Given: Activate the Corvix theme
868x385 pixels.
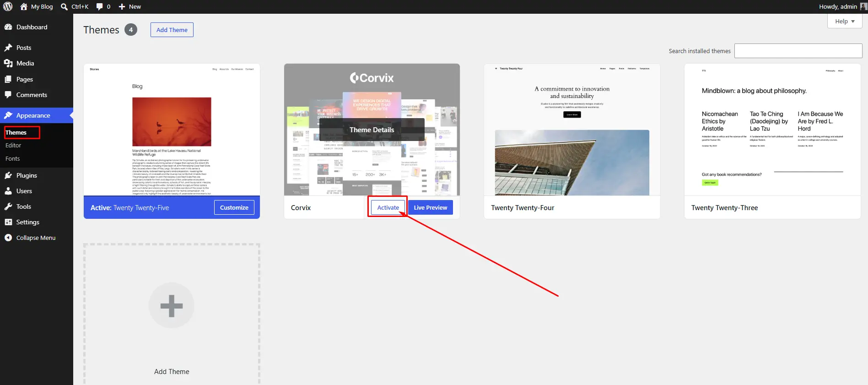Looking at the screenshot, I should (x=388, y=207).
